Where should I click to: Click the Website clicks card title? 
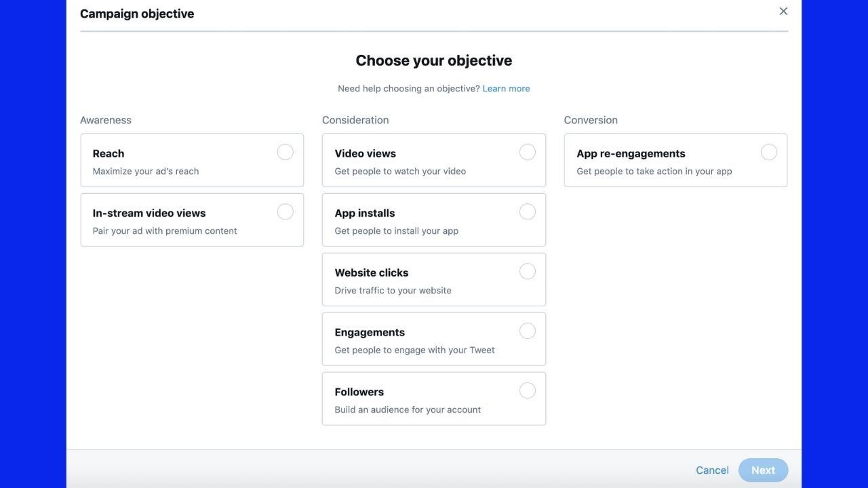click(372, 273)
